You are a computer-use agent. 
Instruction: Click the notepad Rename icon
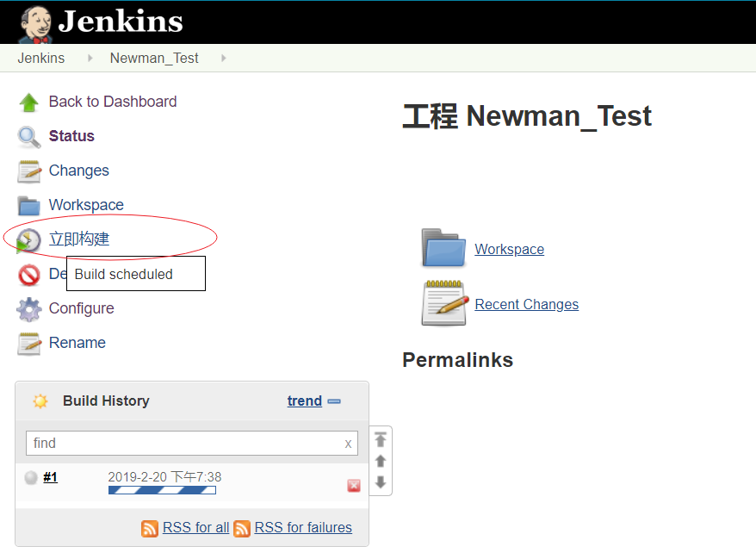click(29, 344)
